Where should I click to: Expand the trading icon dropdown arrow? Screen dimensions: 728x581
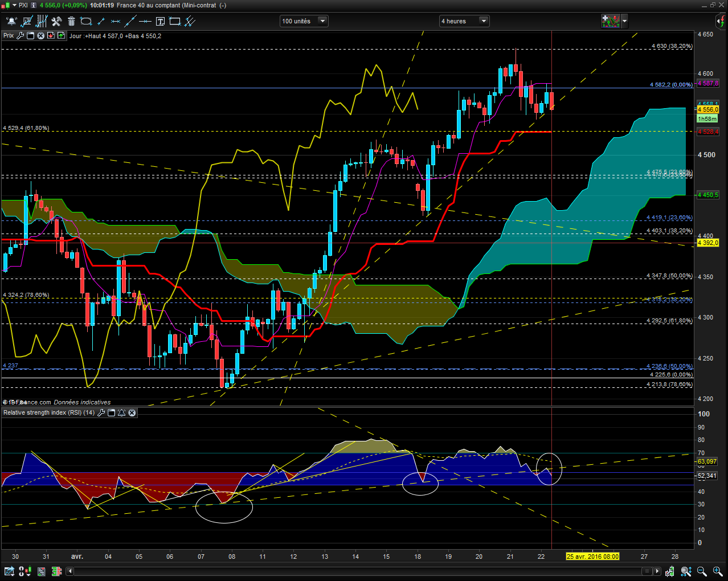pos(624,21)
